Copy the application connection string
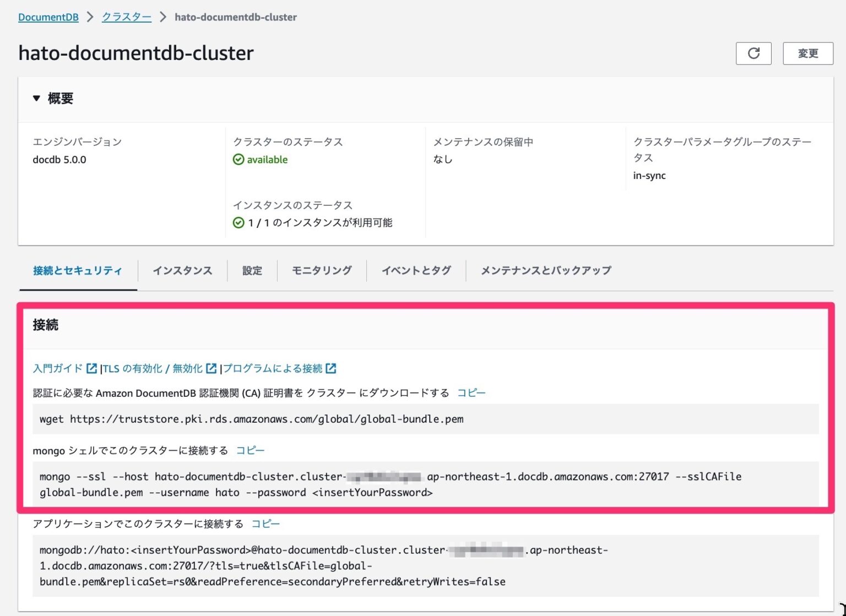The image size is (846, 616). tap(266, 524)
